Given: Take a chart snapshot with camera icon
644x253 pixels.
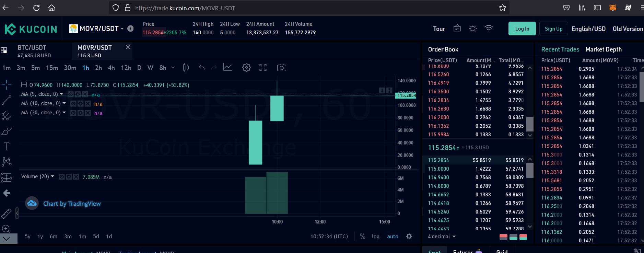Looking at the screenshot, I should point(282,68).
